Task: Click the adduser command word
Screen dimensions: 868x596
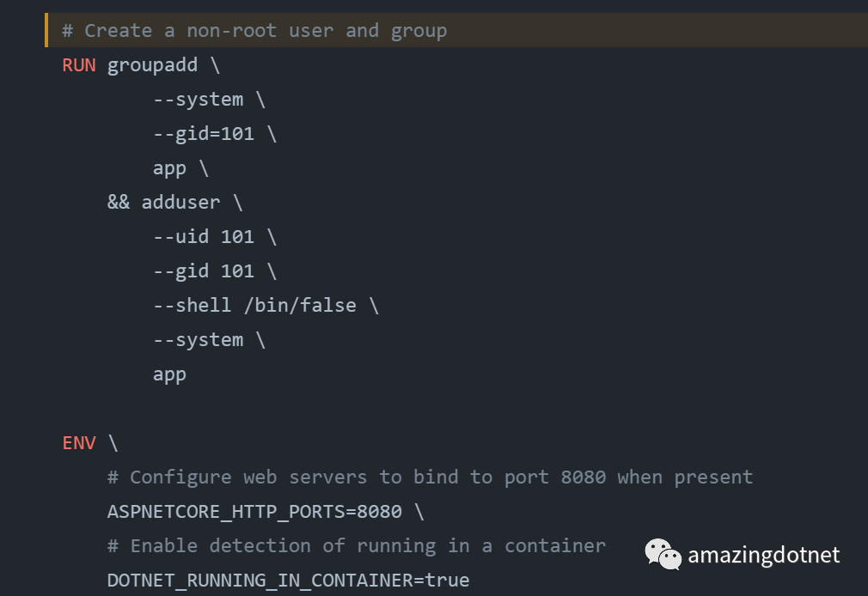Action: [x=180, y=203]
